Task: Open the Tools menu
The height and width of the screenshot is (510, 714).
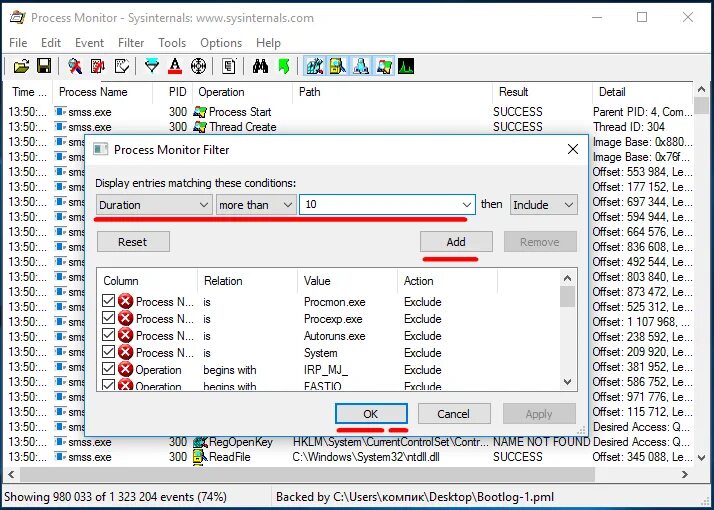Action: coord(172,43)
